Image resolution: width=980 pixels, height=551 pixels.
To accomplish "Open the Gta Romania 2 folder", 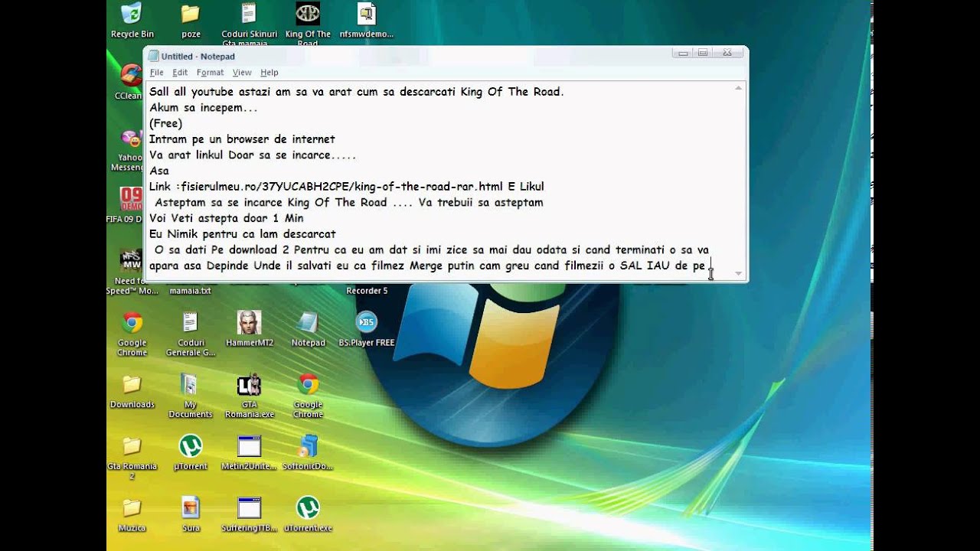I will pos(132,457).
